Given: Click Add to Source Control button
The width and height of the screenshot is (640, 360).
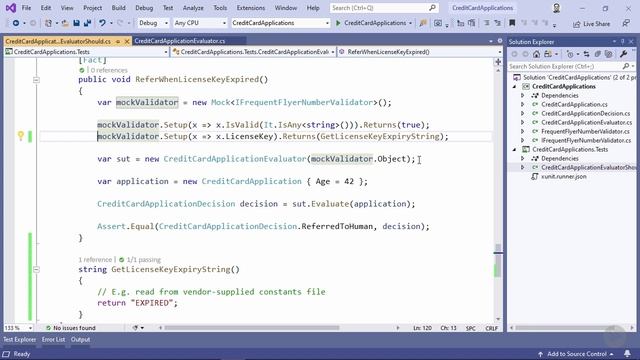Looking at the screenshot, I should click(576, 354).
